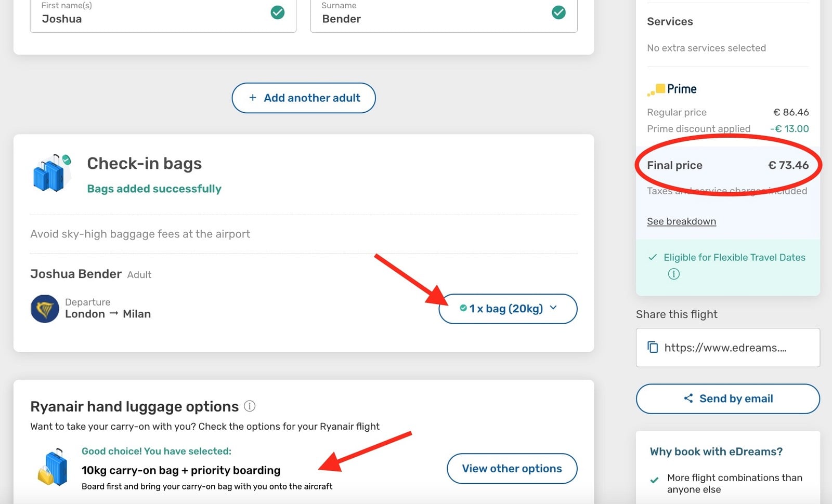The width and height of the screenshot is (832, 504).
Task: Click the blue suitcases Check-in bags icon
Action: pyautogui.click(x=51, y=173)
